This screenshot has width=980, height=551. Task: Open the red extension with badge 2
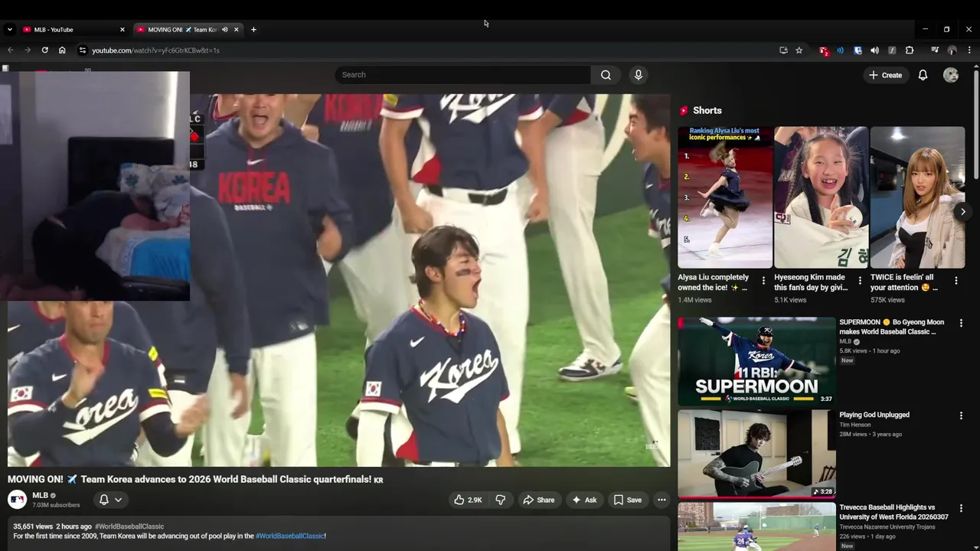(x=823, y=51)
